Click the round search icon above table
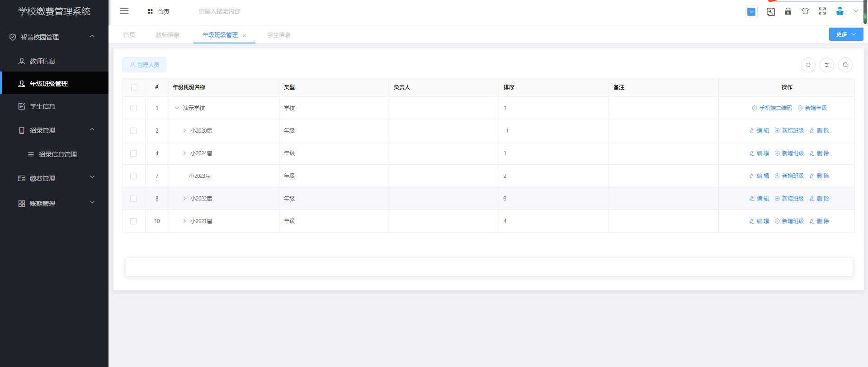 coord(845,65)
